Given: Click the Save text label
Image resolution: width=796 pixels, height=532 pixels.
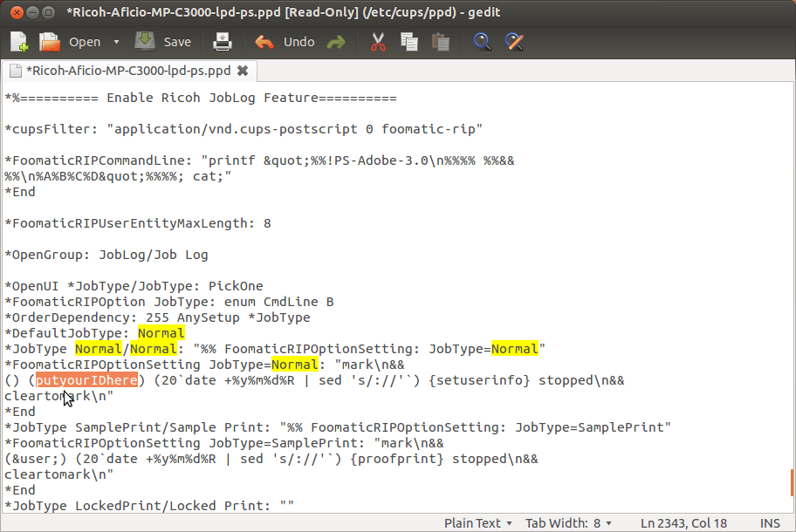Looking at the screenshot, I should click(x=177, y=42).
